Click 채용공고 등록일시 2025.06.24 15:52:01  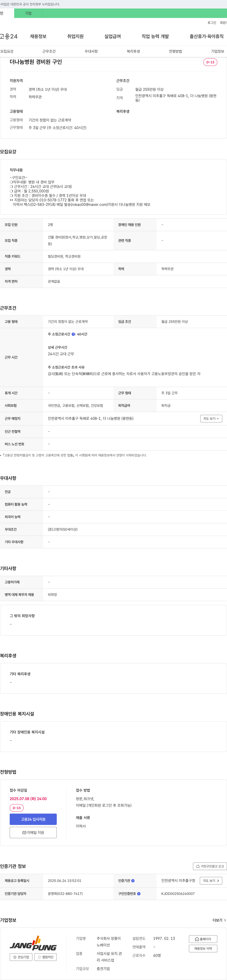pyautogui.click(x=64, y=881)
